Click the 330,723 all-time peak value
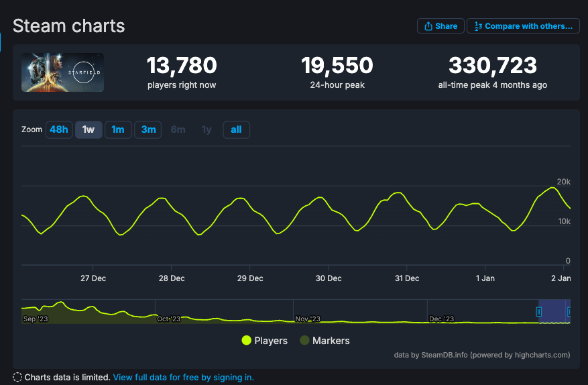 [493, 65]
